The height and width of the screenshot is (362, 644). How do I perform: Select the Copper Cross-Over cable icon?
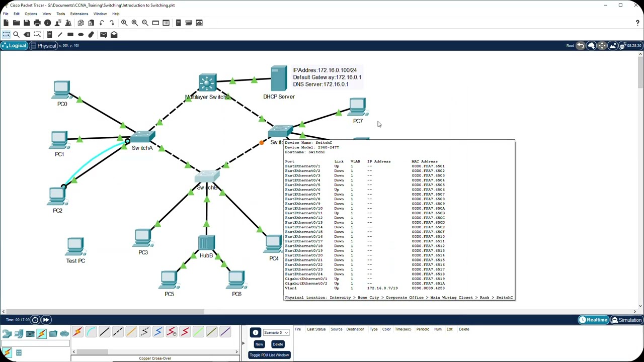point(118,332)
